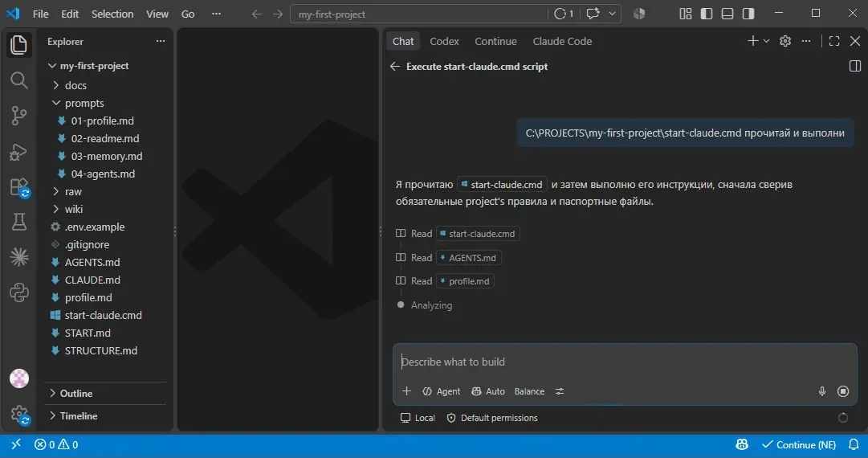Viewport: 868px width, 458px height.
Task: Open the overflow menu ellipsis after Go
Action: coord(217,14)
